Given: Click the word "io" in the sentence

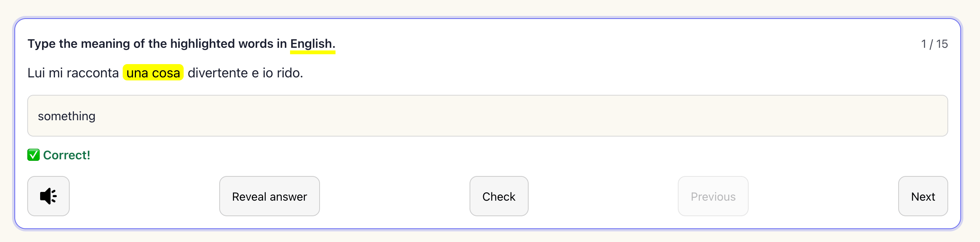Looking at the screenshot, I should (x=267, y=73).
